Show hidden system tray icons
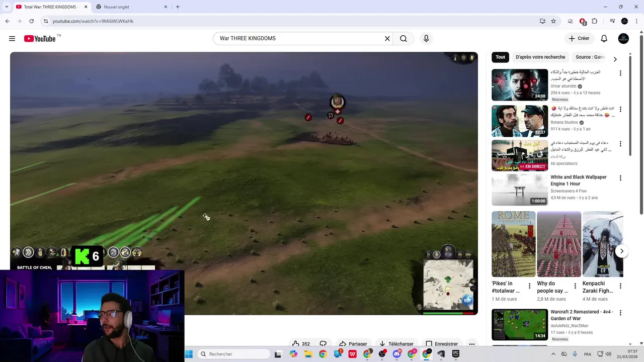The image size is (644, 362). 553,354
